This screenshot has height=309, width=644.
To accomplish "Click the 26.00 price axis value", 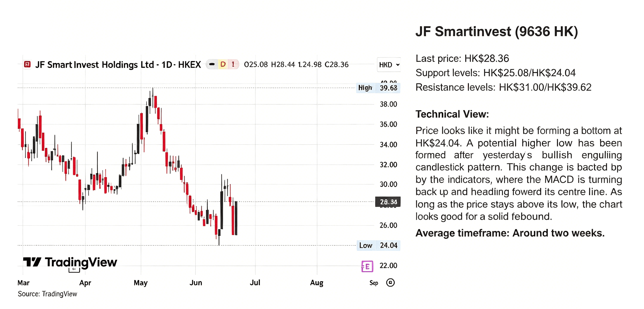I will tap(388, 225).
